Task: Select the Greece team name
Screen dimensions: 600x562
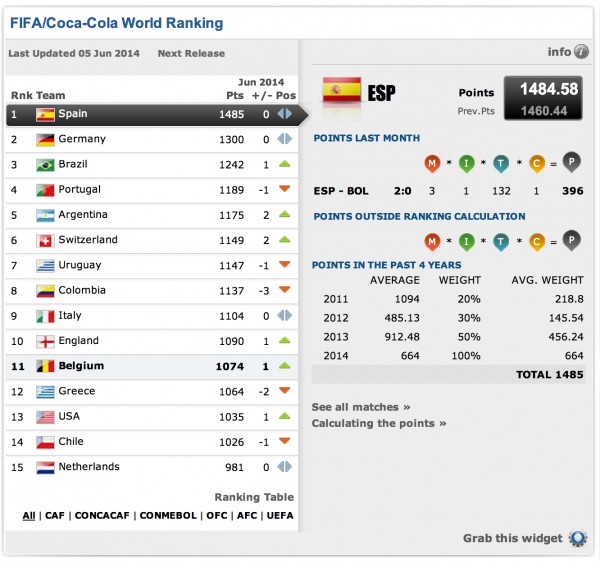Action: point(77,391)
